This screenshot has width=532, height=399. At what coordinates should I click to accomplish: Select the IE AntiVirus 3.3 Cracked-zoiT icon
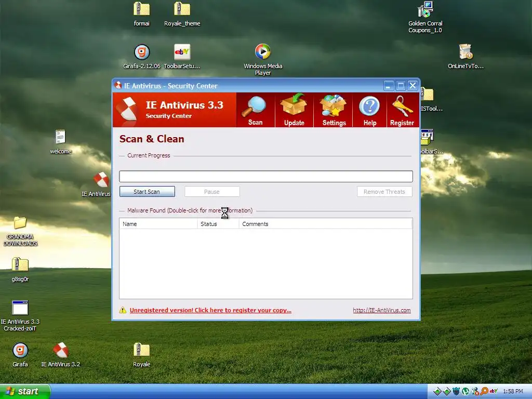tap(20, 316)
